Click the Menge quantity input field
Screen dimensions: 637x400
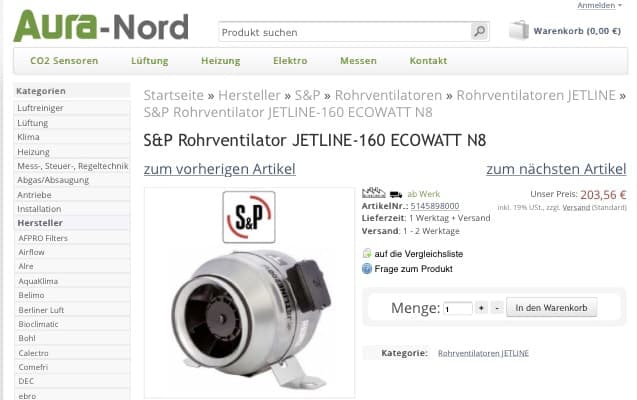458,309
